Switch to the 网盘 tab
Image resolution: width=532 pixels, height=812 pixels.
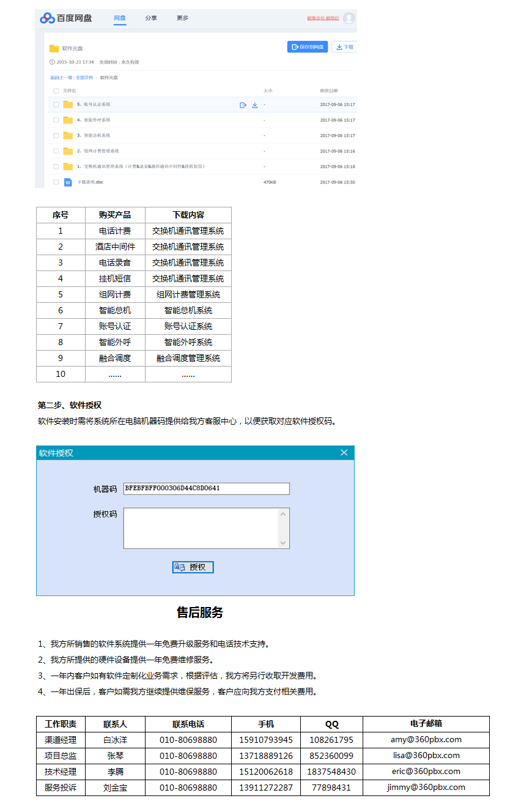click(120, 18)
